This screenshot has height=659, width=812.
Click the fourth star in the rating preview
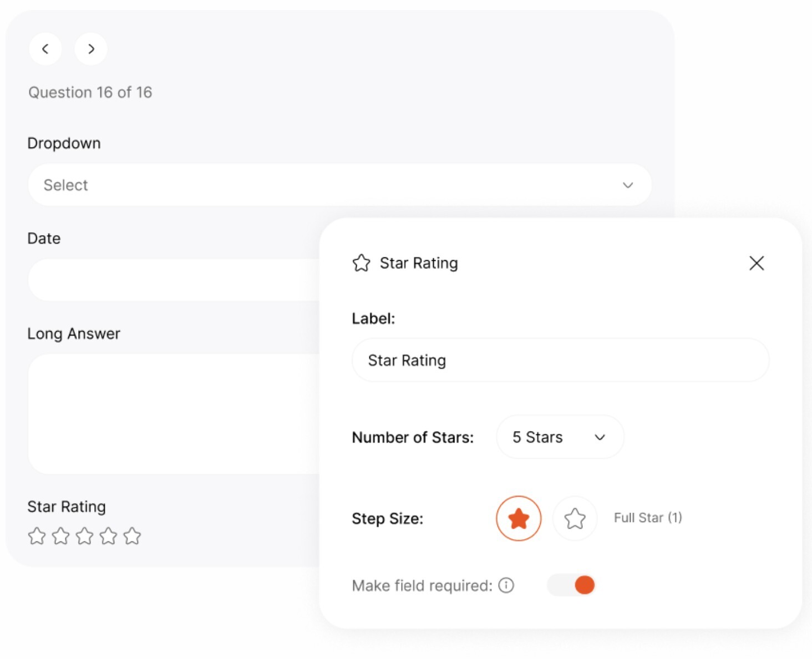pyautogui.click(x=109, y=536)
